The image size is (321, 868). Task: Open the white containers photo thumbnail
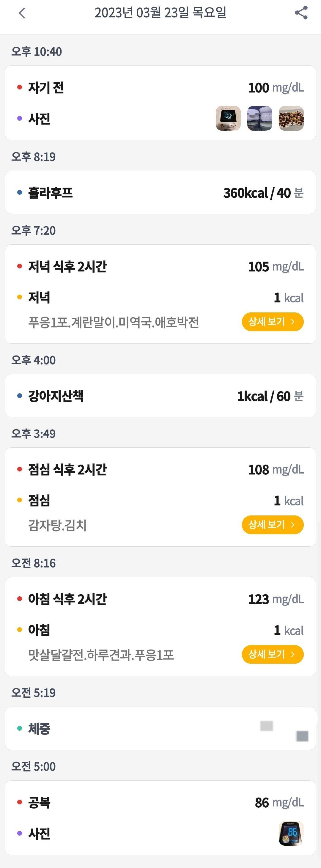pos(260,118)
